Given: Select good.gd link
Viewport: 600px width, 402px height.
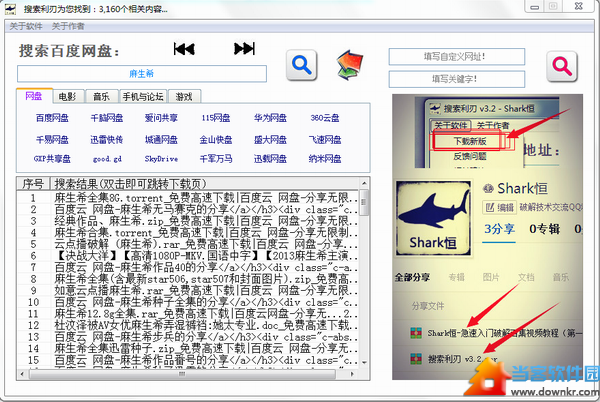Looking at the screenshot, I should 107,159.
